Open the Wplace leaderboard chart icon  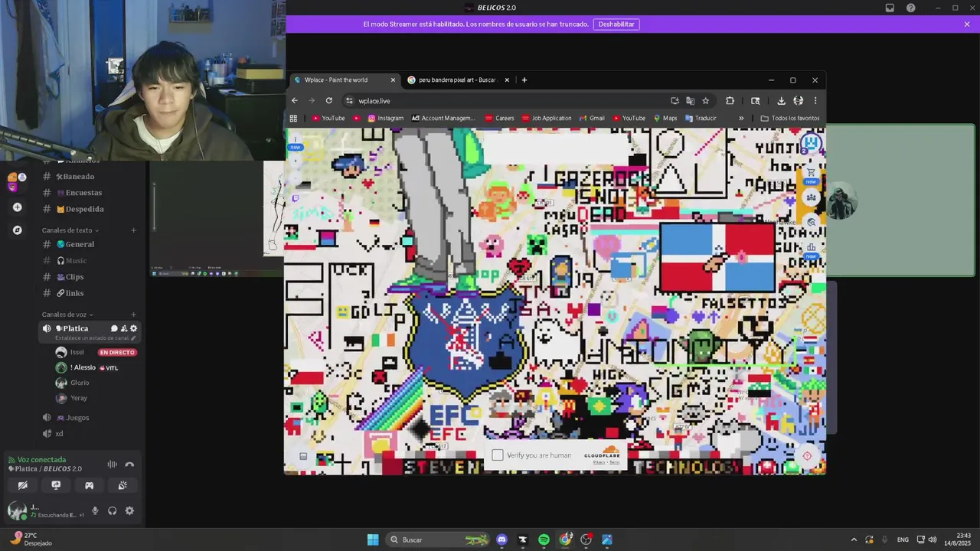pos(811,248)
